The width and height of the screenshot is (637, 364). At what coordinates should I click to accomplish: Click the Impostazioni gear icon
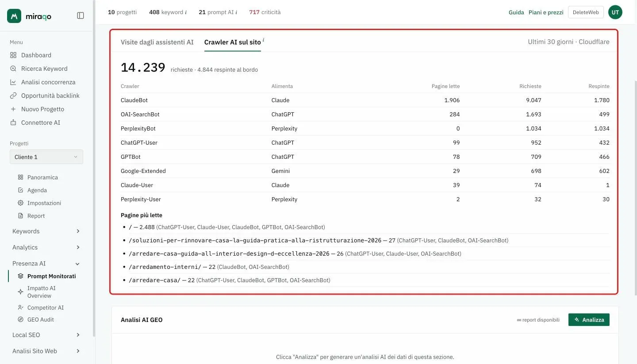(x=20, y=203)
